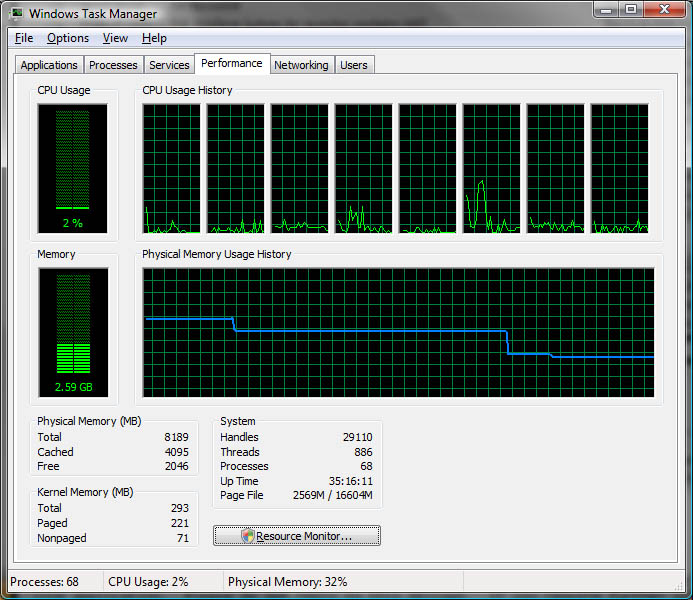Image resolution: width=693 pixels, height=600 pixels.
Task: Click the window resize grip corner
Action: click(x=678, y=586)
